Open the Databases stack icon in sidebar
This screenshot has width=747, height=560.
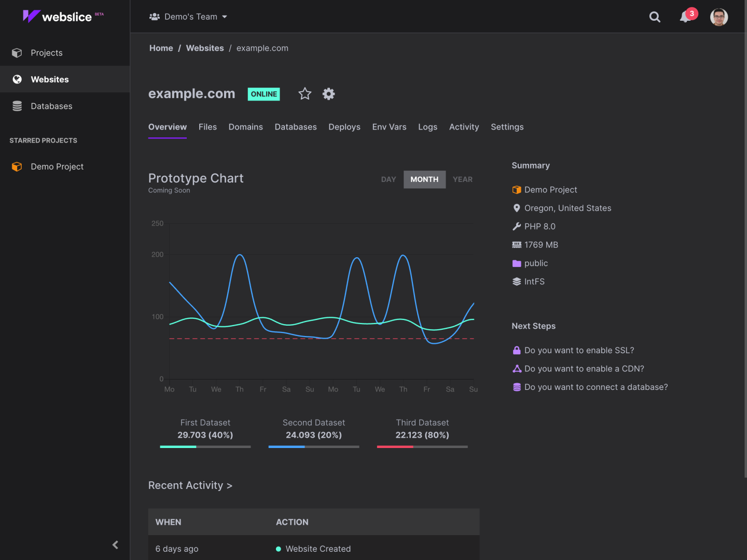click(x=17, y=106)
